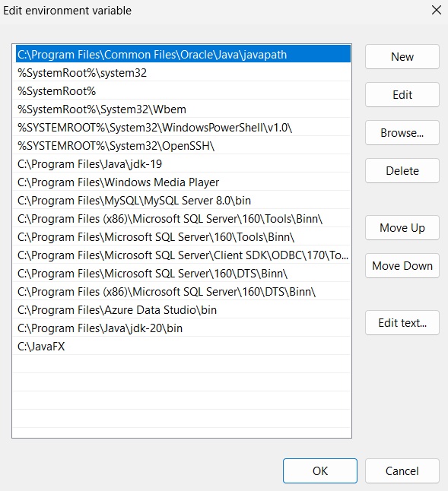This screenshot has height=491, width=448.
Task: Select Program Files\Microsoft SQL Server\160\DTS\Binn\ entry
Action: tap(183, 273)
